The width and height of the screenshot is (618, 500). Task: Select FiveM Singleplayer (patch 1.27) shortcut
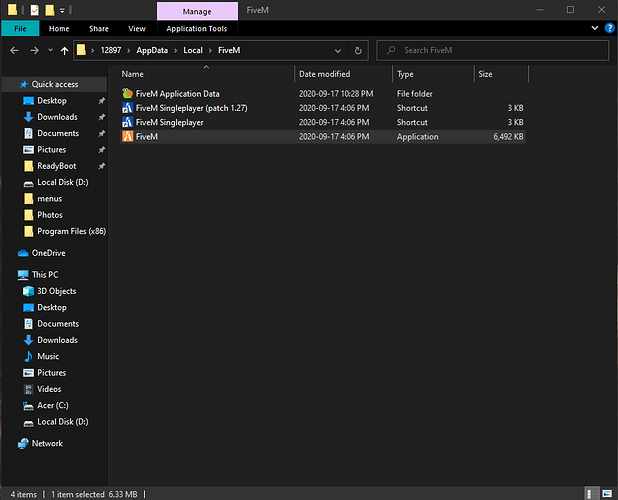click(190, 108)
